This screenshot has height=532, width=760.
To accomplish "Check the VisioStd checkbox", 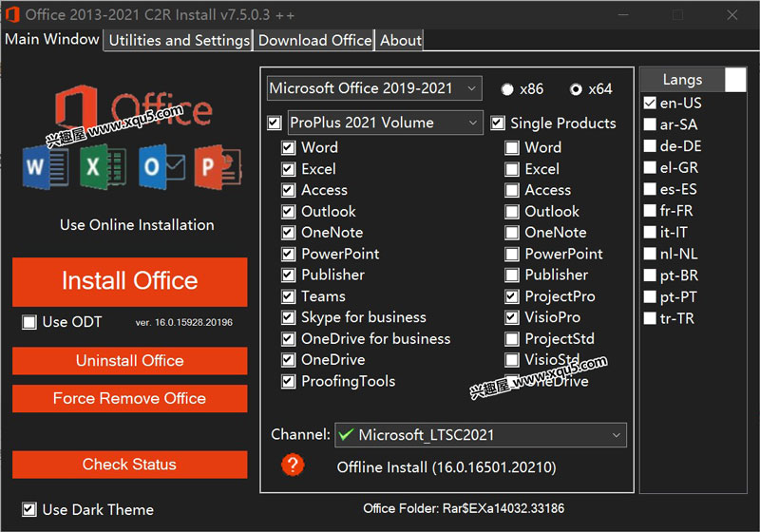I will 512,359.
